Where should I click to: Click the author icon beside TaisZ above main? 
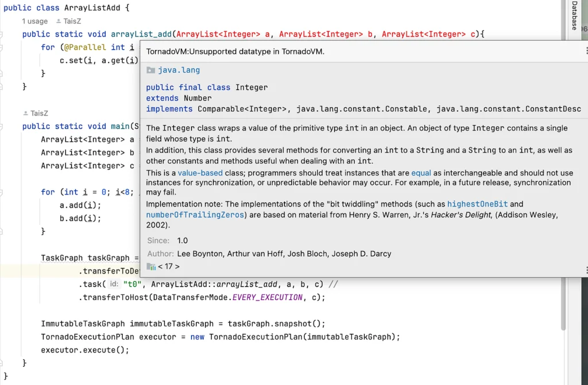[26, 114]
